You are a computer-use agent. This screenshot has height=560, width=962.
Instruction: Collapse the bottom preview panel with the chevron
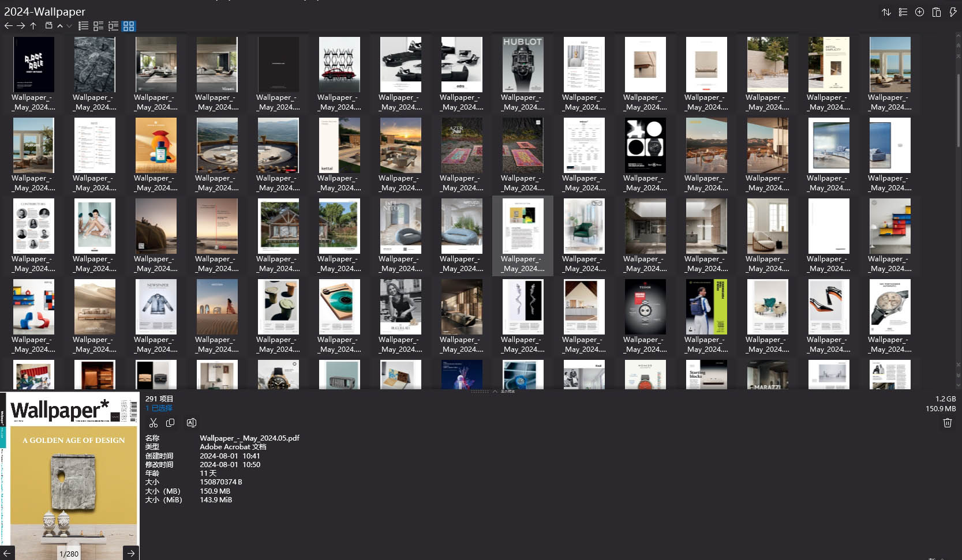(495, 391)
